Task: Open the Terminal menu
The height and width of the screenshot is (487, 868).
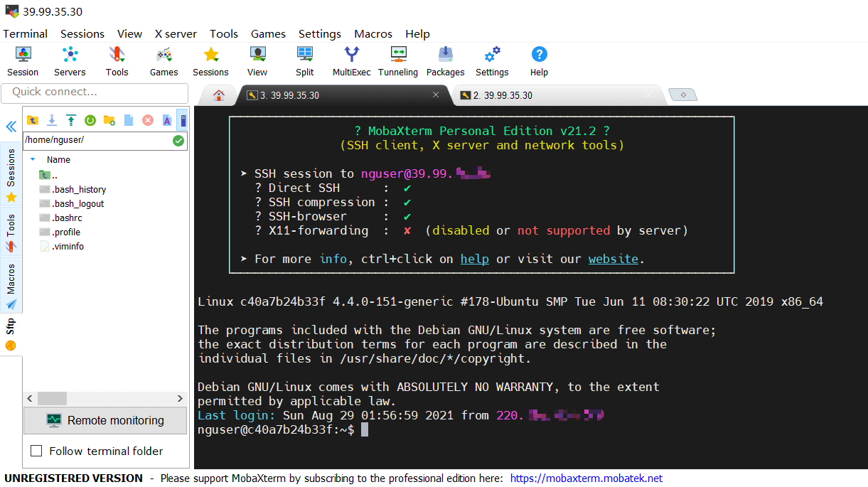Action: tap(26, 33)
